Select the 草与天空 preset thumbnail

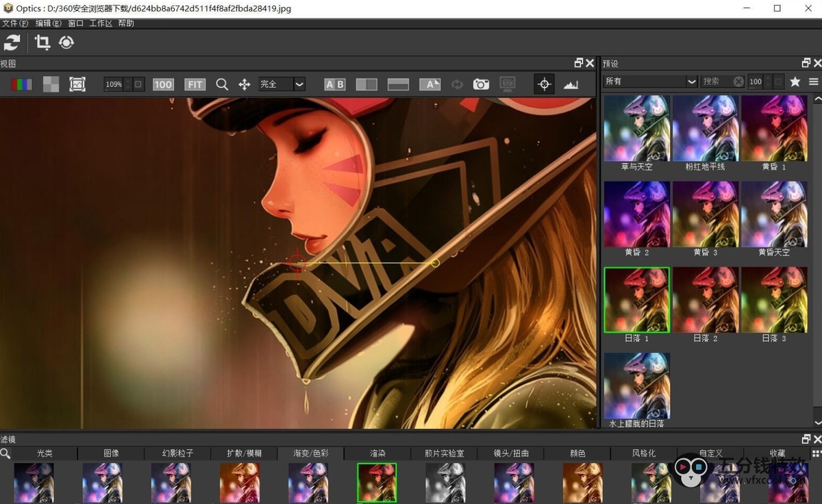coord(637,128)
